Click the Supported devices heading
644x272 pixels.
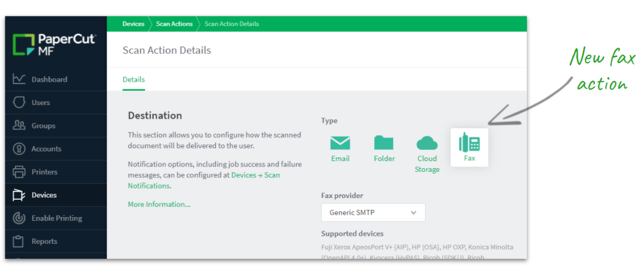(x=352, y=233)
